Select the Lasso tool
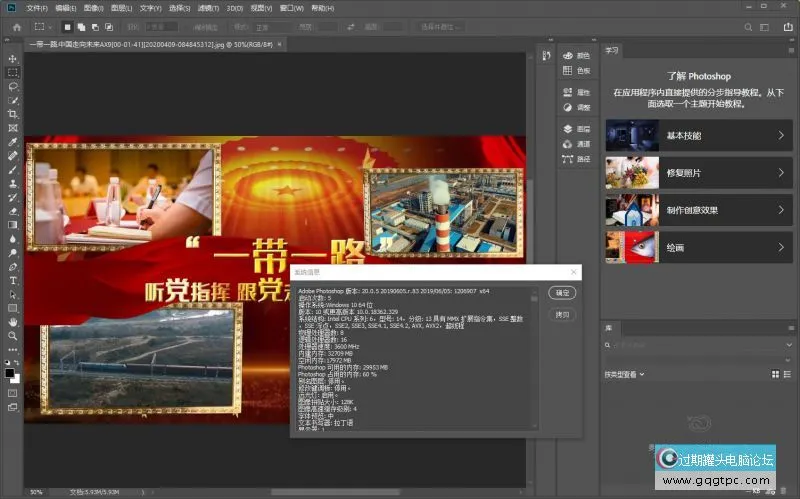Image resolution: width=800 pixels, height=499 pixels. point(13,86)
